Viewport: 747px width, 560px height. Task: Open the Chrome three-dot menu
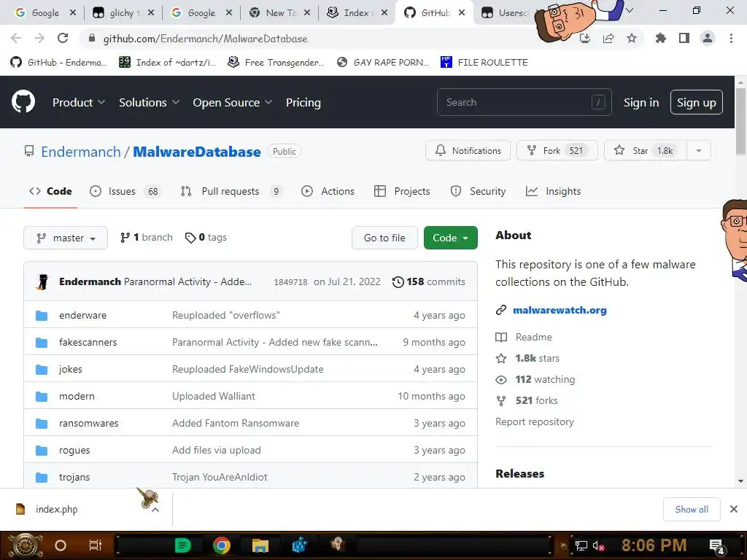[x=731, y=39]
